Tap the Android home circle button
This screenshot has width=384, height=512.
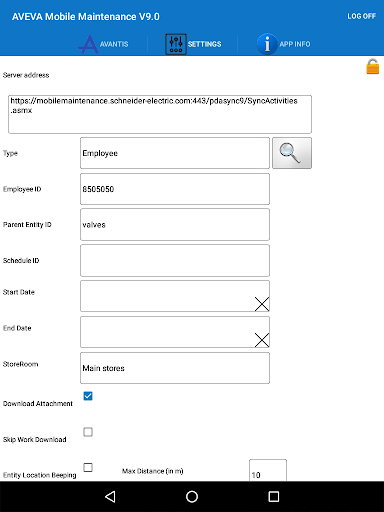pyautogui.click(x=192, y=497)
